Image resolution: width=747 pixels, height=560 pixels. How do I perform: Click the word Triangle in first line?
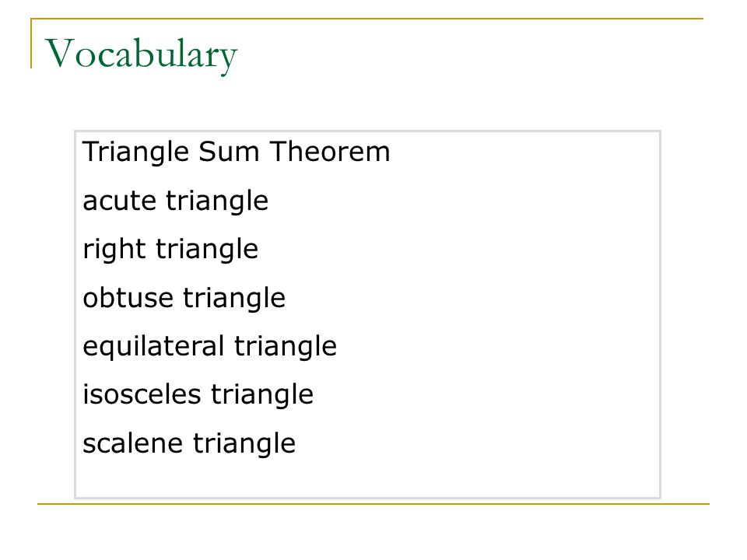click(135, 152)
